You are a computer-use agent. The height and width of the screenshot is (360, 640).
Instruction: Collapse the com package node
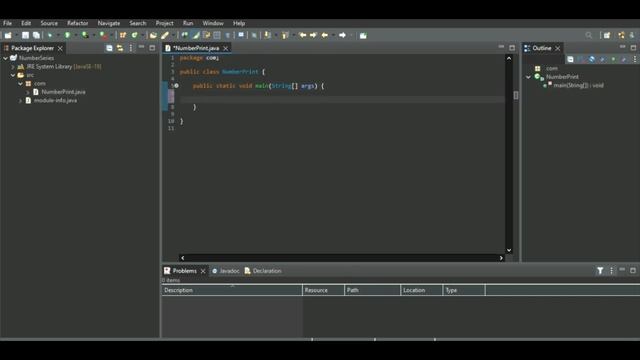20,83
